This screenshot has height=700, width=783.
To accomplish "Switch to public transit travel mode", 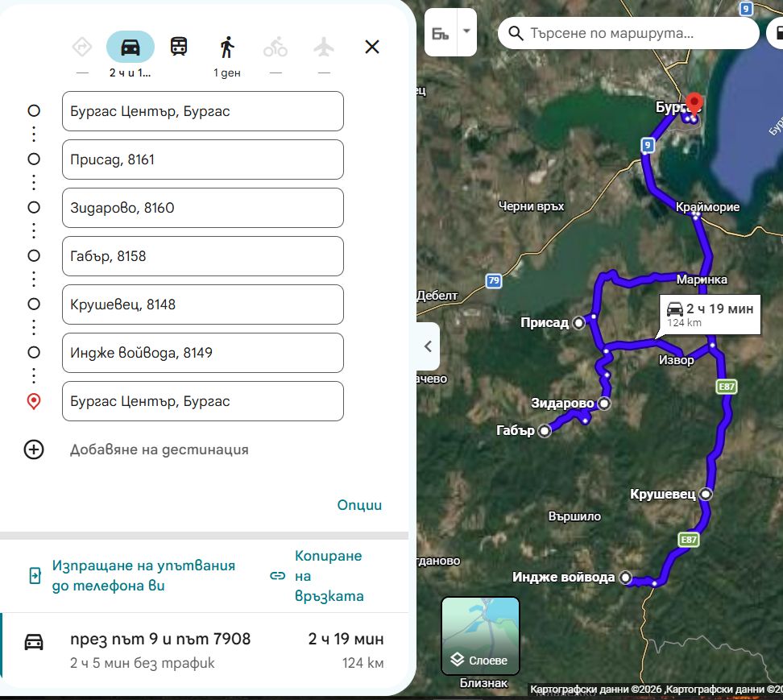I will 179,47.
